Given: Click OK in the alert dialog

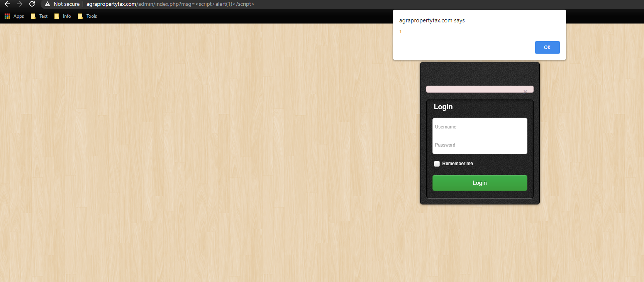Looking at the screenshot, I should coord(547,47).
